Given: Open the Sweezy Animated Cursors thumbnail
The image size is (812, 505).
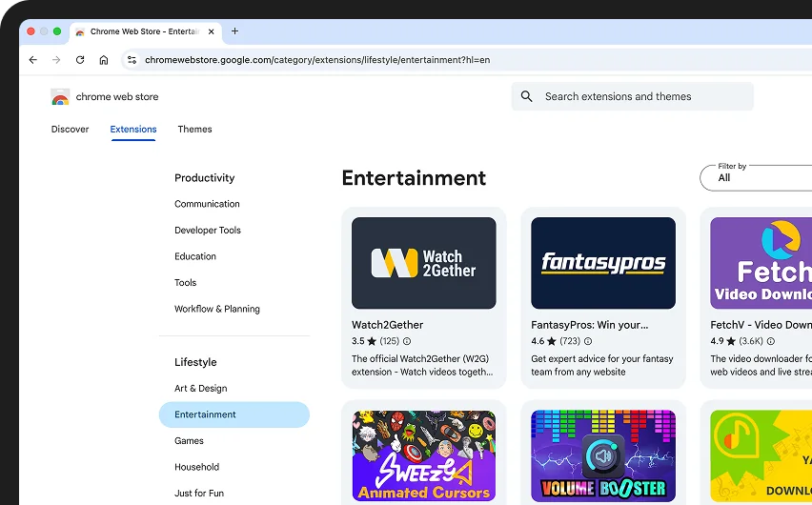Looking at the screenshot, I should click(x=423, y=455).
